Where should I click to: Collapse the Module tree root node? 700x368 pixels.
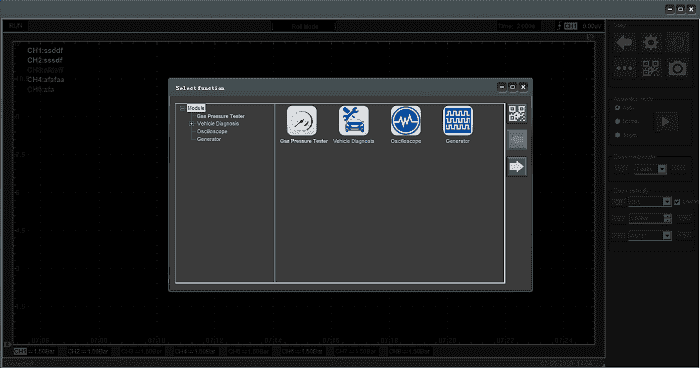(x=182, y=108)
